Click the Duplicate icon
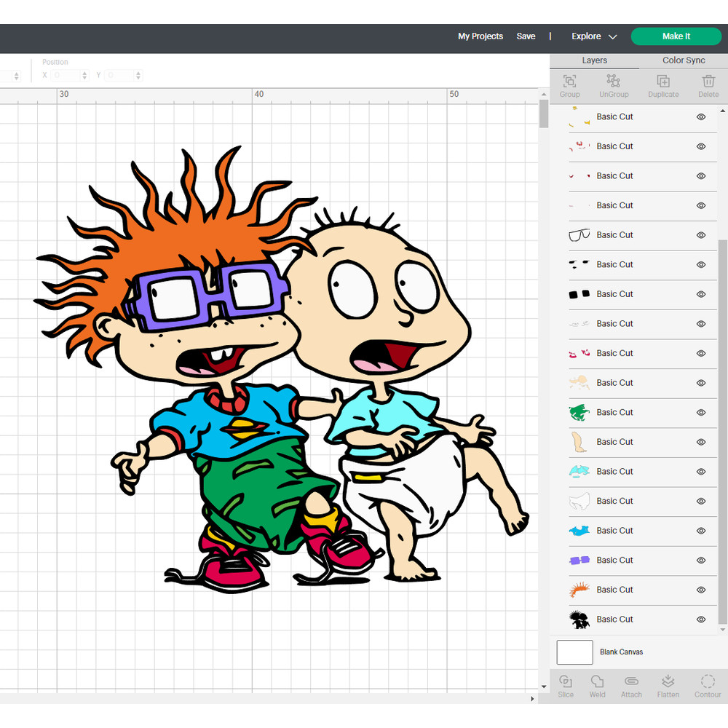The image size is (728, 728). click(x=663, y=84)
